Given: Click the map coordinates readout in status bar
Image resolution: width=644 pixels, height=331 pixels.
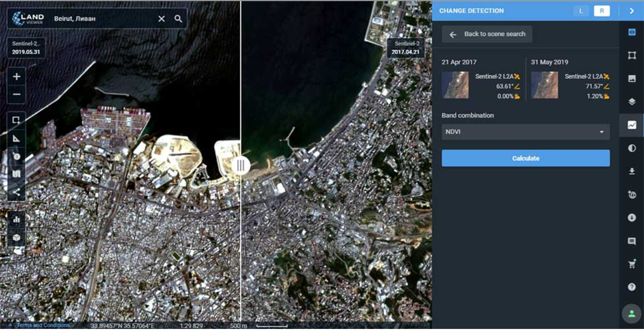Looking at the screenshot, I should (122, 326).
